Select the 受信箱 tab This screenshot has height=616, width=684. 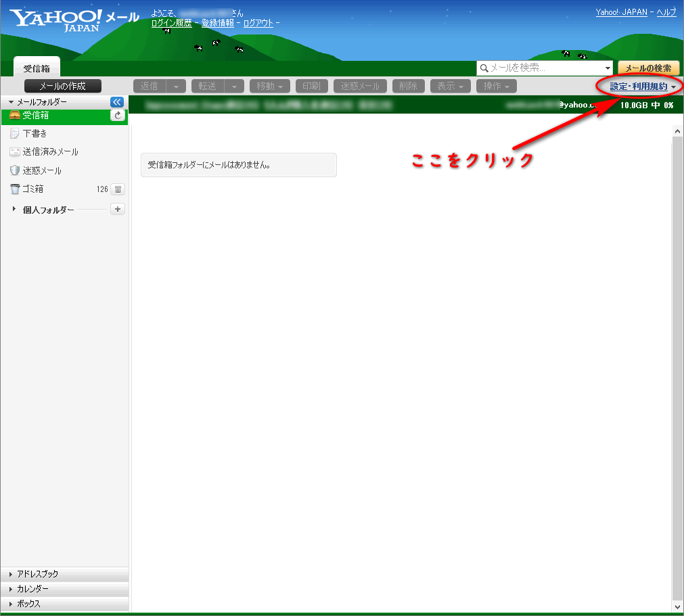click(x=37, y=68)
